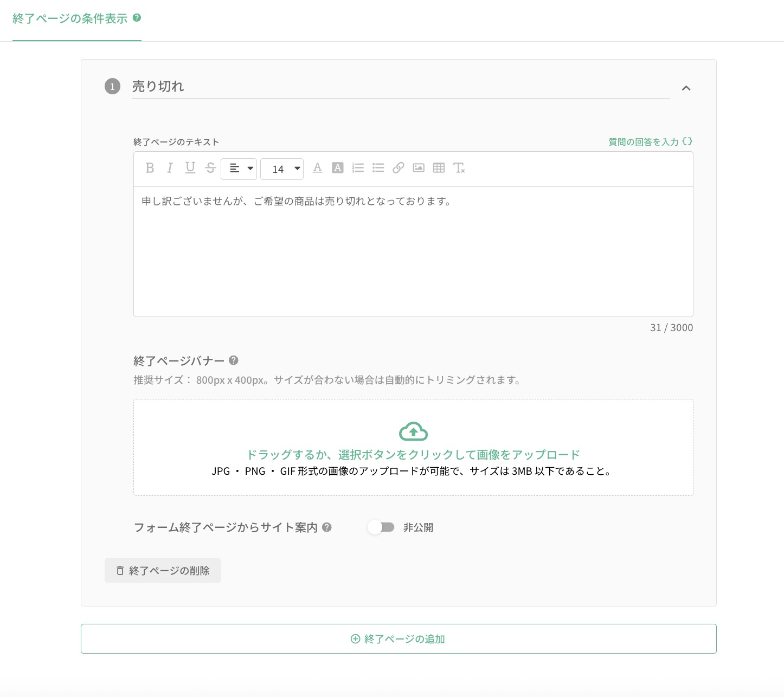Click the help icon next to フォーム終了ページからサイト案内

pyautogui.click(x=327, y=527)
